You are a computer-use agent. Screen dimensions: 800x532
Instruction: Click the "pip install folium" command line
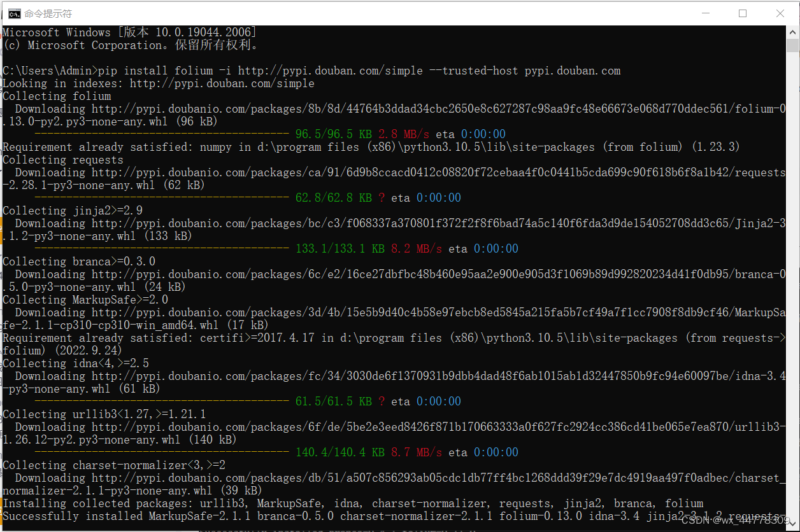click(x=311, y=71)
